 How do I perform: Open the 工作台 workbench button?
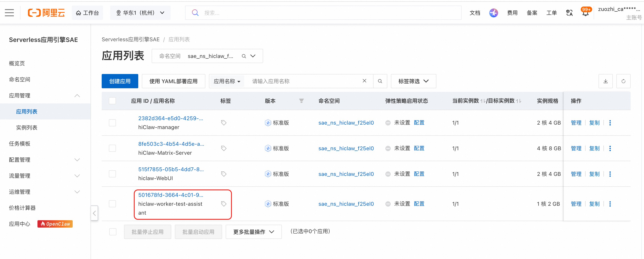coord(87,13)
